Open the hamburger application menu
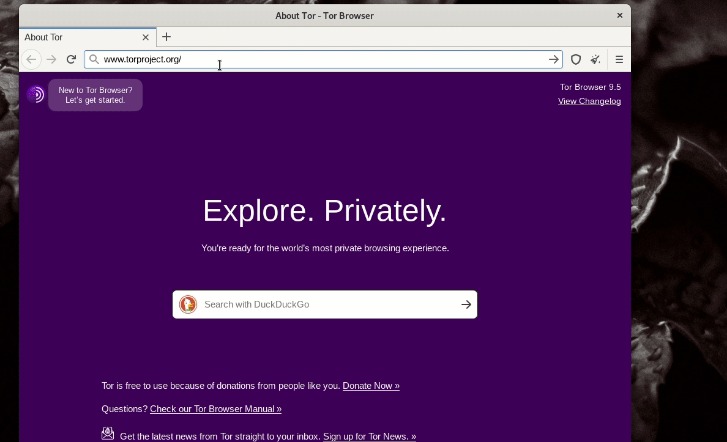727x442 pixels. 619,59
